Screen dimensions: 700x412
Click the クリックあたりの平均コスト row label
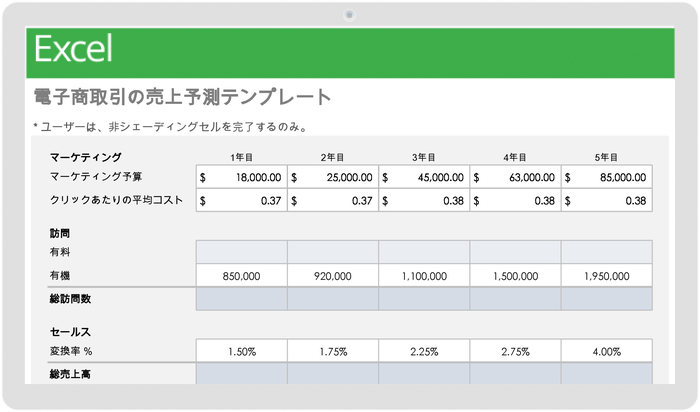[116, 200]
